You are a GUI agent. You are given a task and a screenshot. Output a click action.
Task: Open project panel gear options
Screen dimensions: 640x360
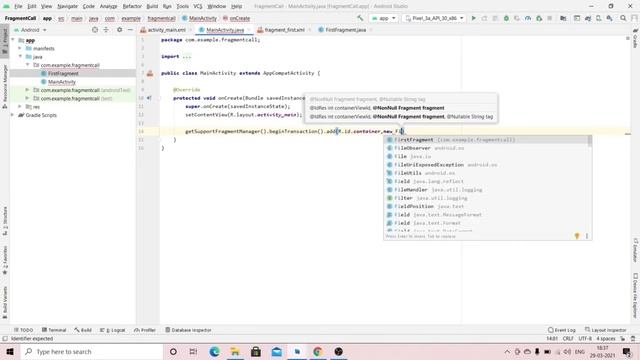pyautogui.click(x=119, y=30)
